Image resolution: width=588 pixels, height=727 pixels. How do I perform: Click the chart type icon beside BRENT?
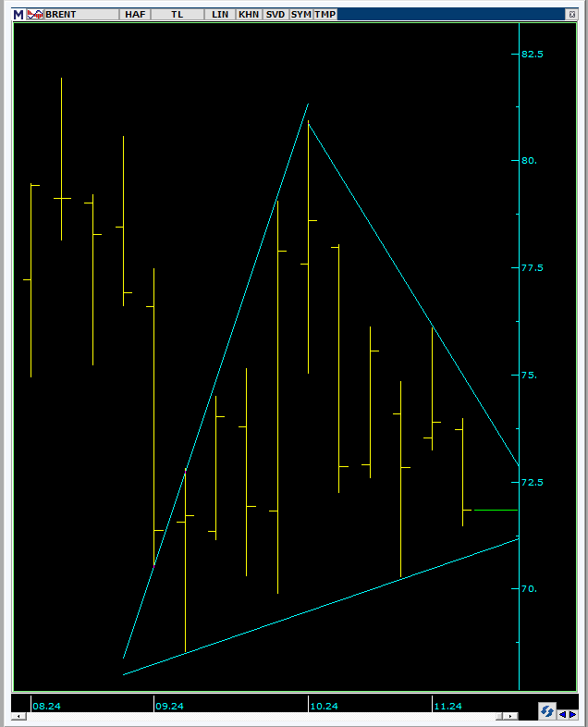(34, 15)
